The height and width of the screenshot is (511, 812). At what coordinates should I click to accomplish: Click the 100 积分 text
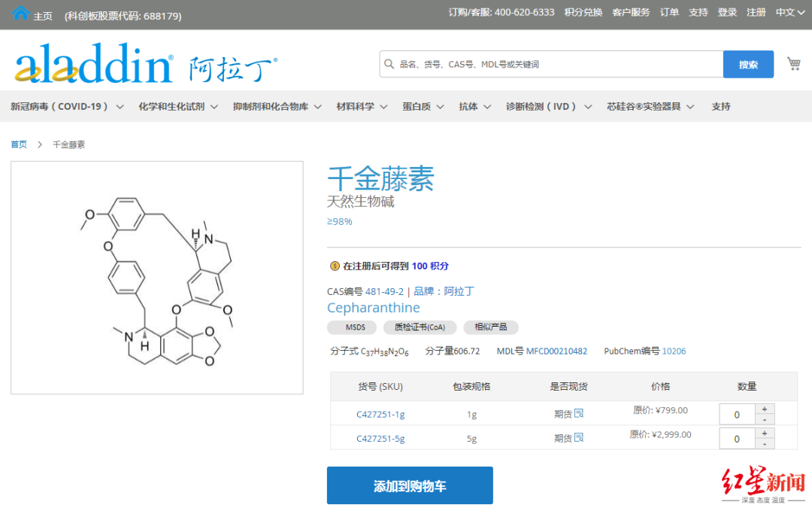430,266
